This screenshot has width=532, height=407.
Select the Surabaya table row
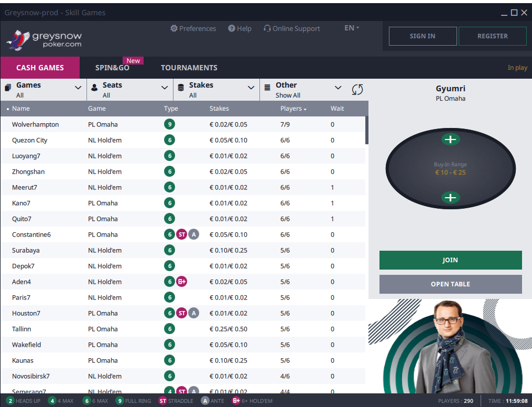(x=183, y=250)
